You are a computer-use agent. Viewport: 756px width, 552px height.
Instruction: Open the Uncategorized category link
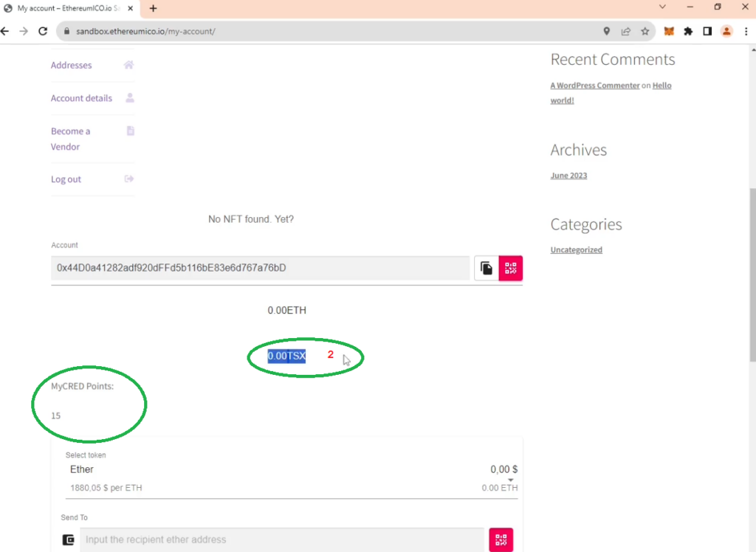[576, 250]
